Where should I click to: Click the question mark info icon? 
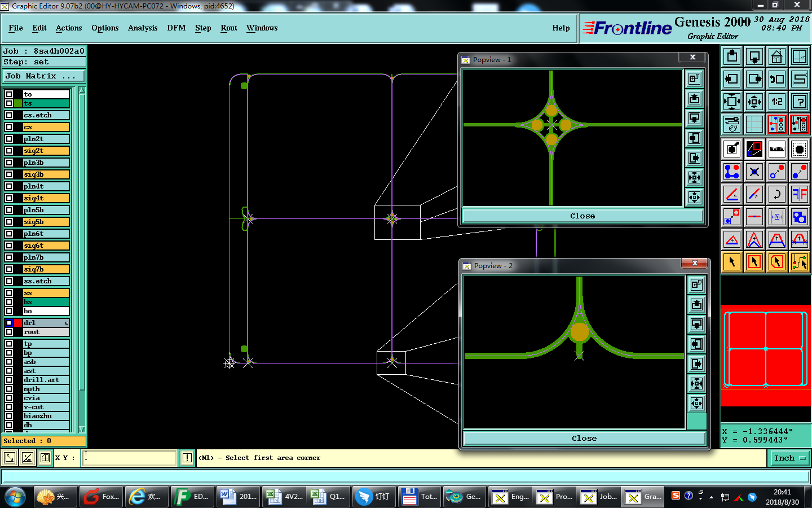point(800,102)
